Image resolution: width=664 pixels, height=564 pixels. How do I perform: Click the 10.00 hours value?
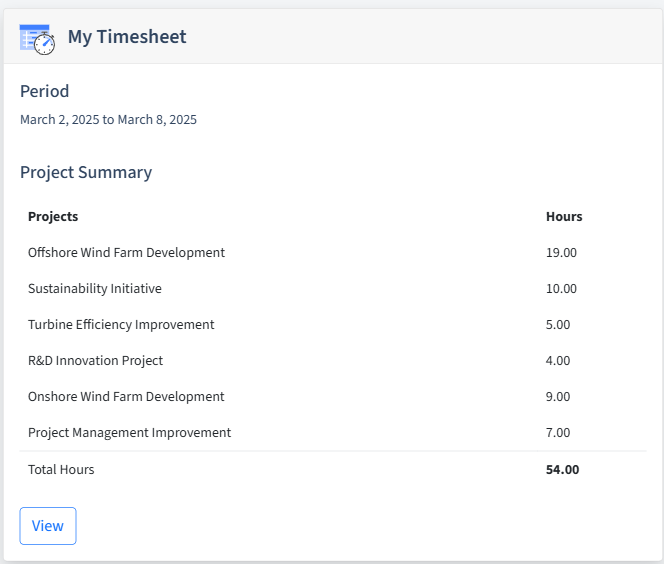coord(561,288)
